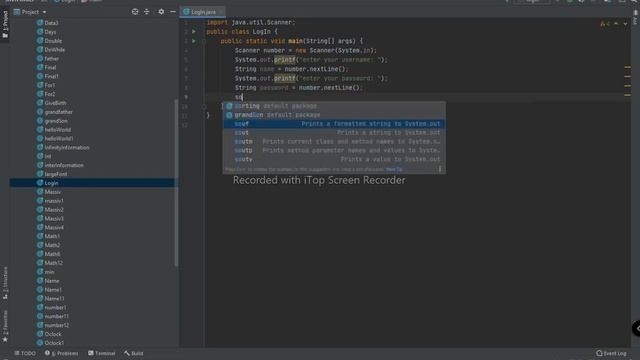Open Oclock1 class in project tree
The width and height of the screenshot is (640, 360).
tap(54, 343)
